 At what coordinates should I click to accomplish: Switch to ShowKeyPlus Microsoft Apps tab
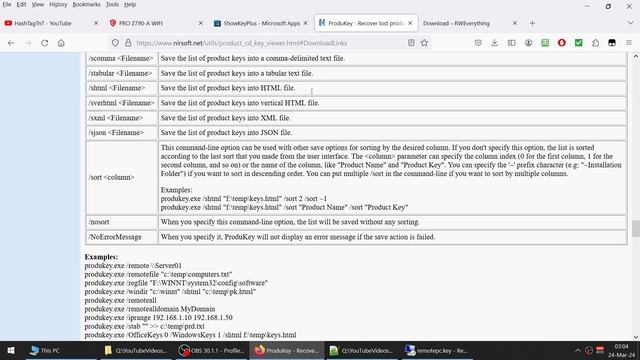coord(261,23)
